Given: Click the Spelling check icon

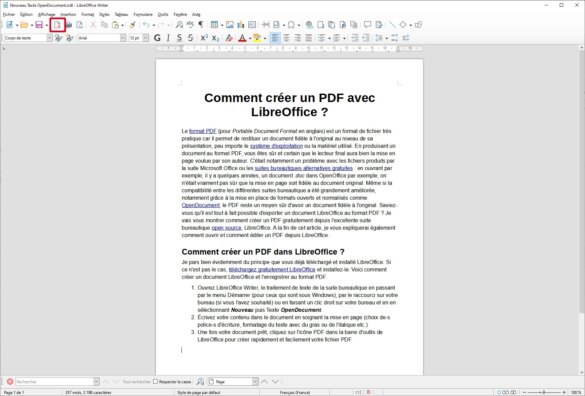Looking at the screenshot, I should [190, 25].
